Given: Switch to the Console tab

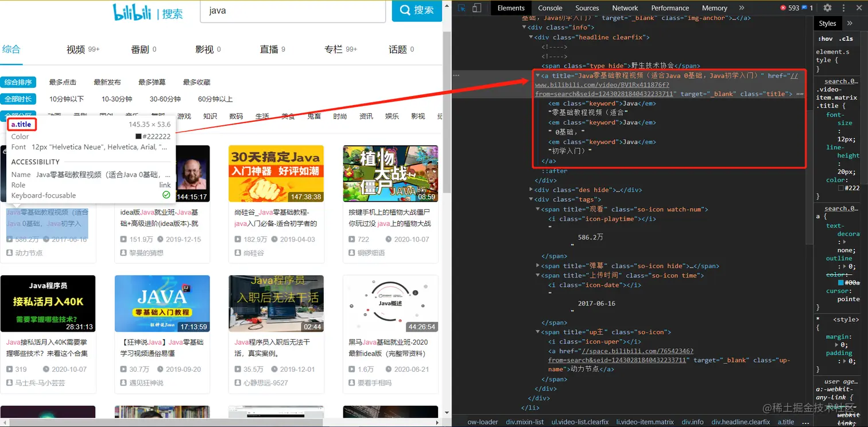Looking at the screenshot, I should coord(550,8).
